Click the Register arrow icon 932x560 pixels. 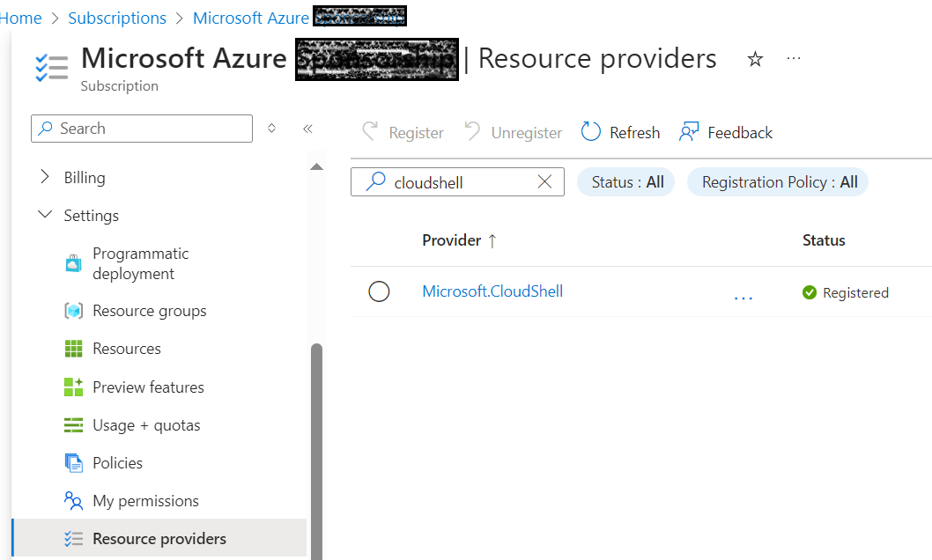click(370, 131)
